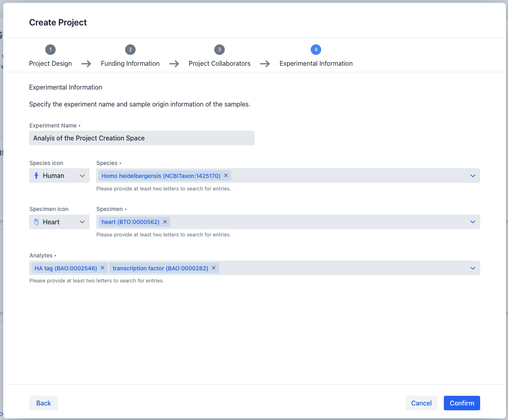
Task: Remove the HA tag analyte chip
Action: tap(102, 268)
